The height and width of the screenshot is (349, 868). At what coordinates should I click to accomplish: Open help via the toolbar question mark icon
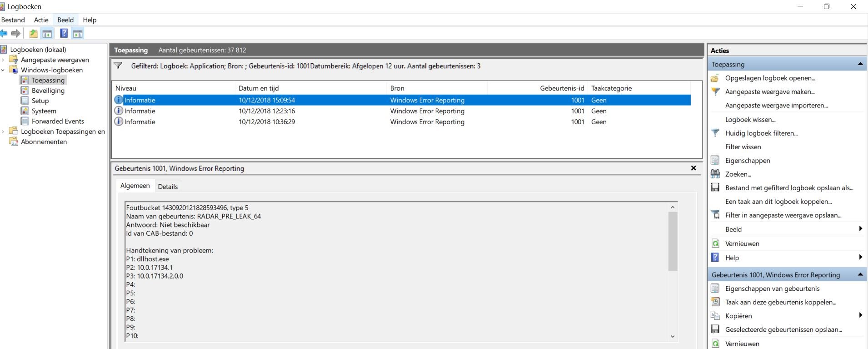point(64,33)
